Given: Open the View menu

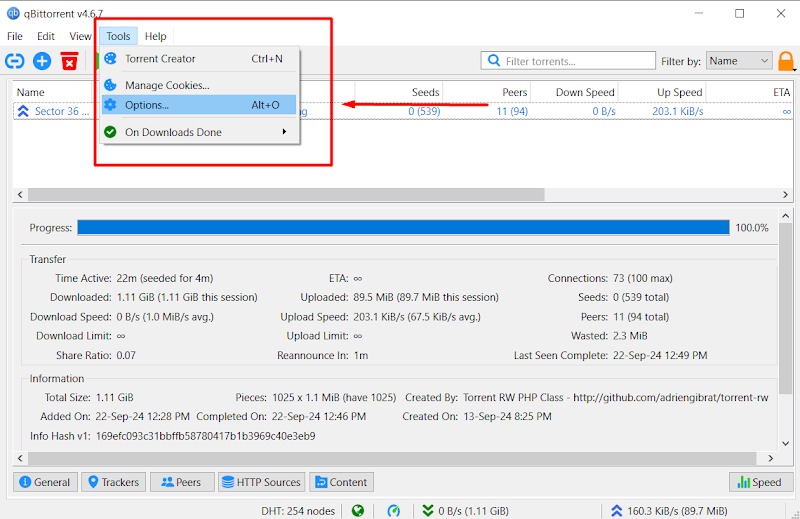Looking at the screenshot, I should tap(80, 36).
